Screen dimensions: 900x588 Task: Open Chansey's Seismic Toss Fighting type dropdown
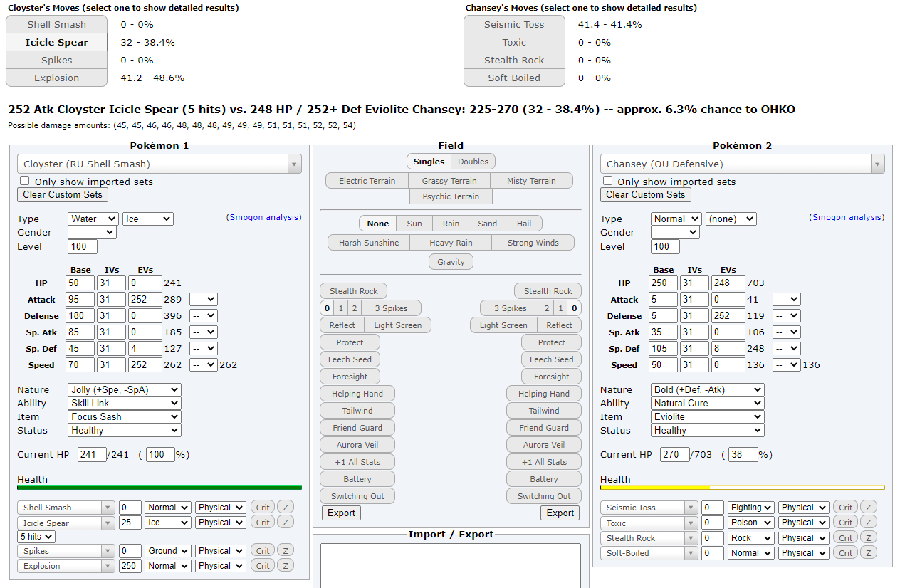coord(750,508)
